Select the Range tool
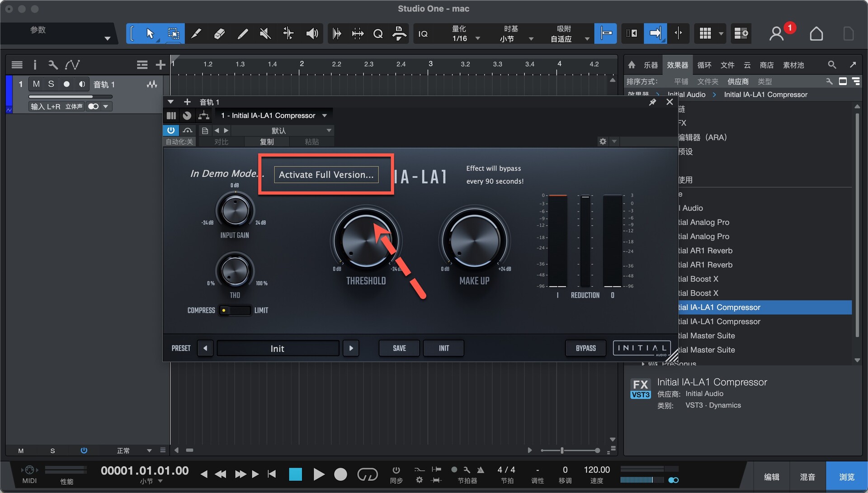The image size is (868, 493). pyautogui.click(x=173, y=33)
